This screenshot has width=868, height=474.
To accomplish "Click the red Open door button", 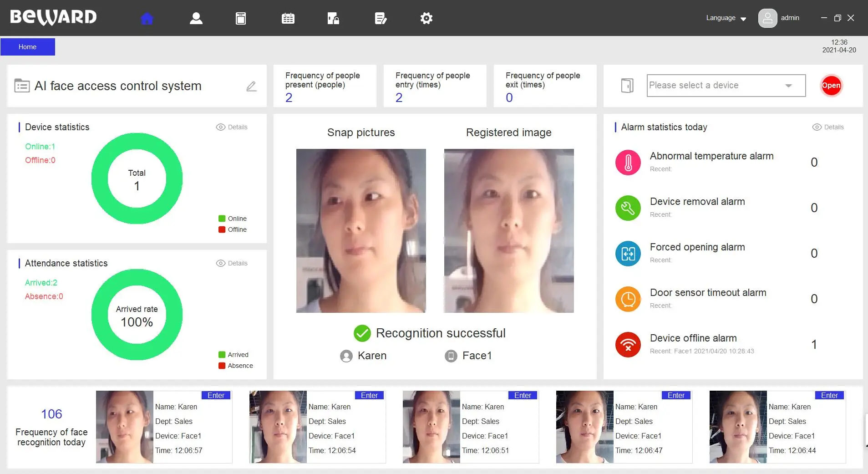I will (x=831, y=86).
